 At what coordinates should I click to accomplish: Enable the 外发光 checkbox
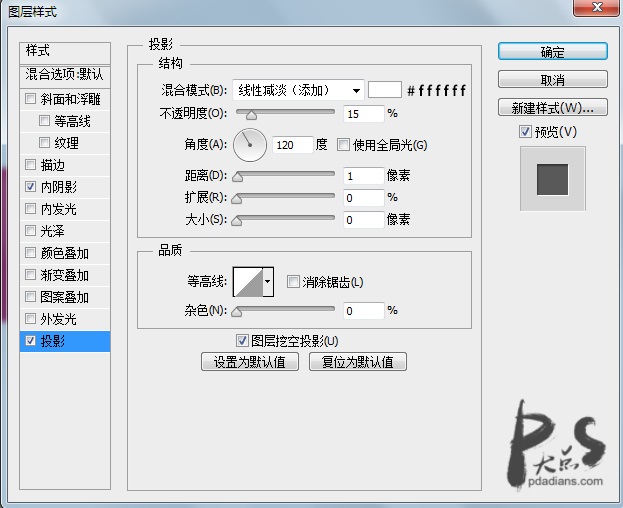pyautogui.click(x=30, y=319)
